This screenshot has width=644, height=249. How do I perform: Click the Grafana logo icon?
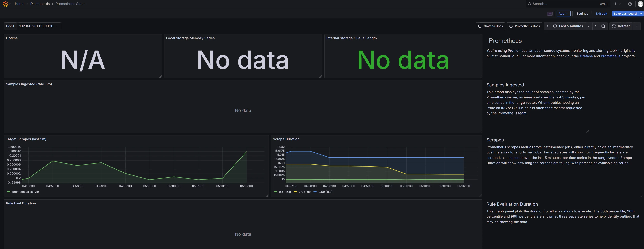tap(5, 4)
